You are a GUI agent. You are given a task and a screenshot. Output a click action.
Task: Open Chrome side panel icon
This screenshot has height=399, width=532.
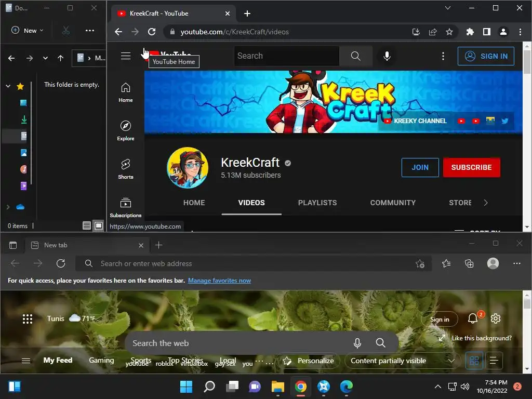486,32
